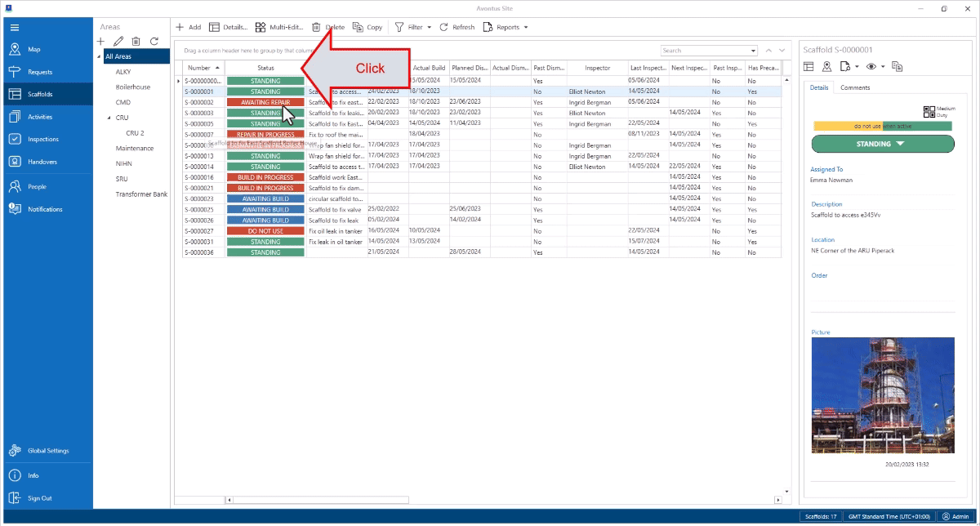Add a new scaffold

[188, 27]
